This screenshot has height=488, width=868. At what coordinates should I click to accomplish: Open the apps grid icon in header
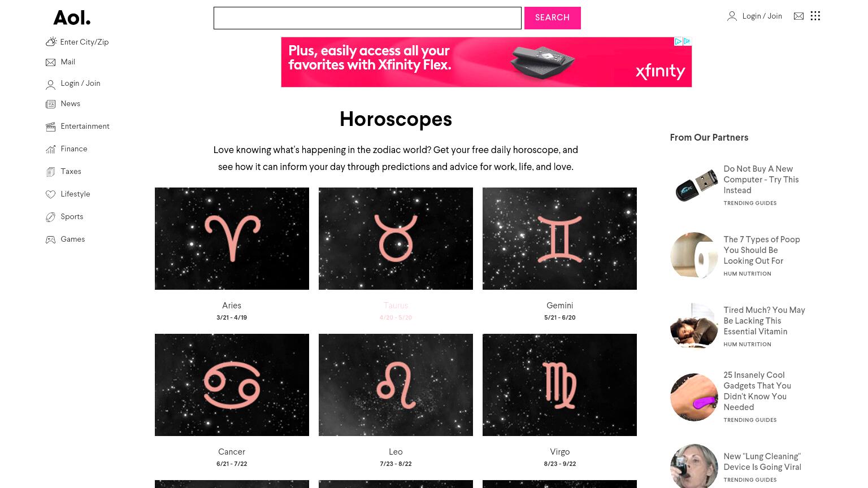[x=815, y=16]
